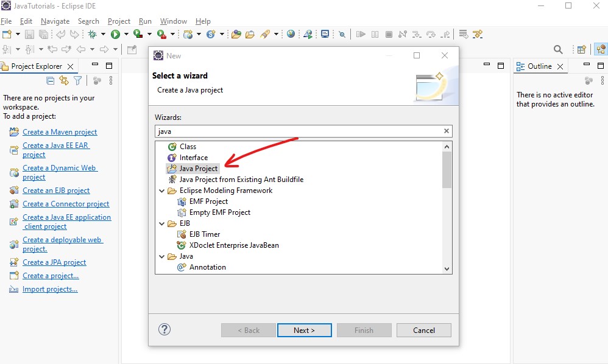Screen dimensions: 608x364
Task: Click the Open Perspective icon
Action: pos(581,49)
